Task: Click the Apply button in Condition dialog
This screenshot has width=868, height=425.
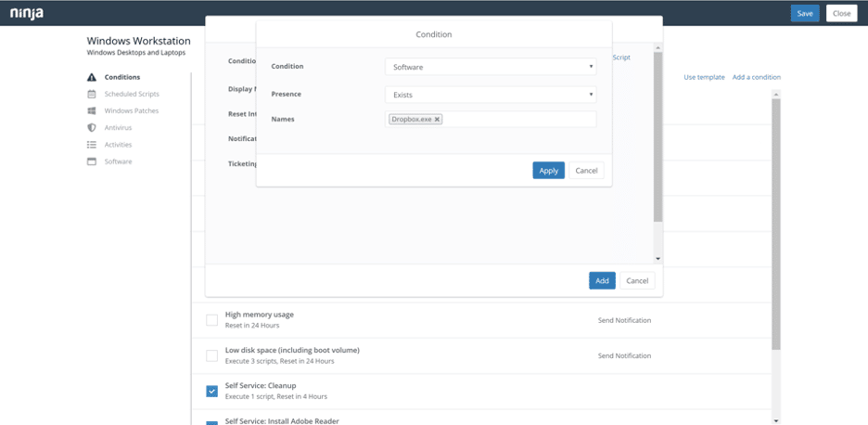Action: pos(548,171)
